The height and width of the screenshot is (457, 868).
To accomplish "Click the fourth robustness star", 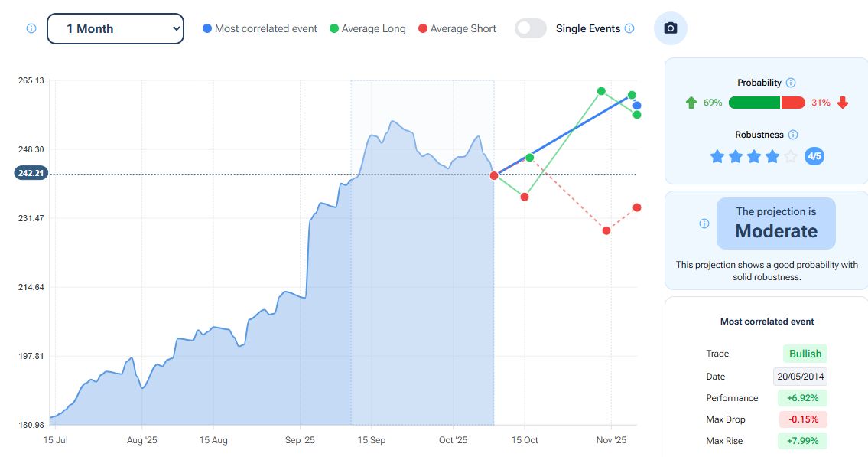I will (772, 157).
